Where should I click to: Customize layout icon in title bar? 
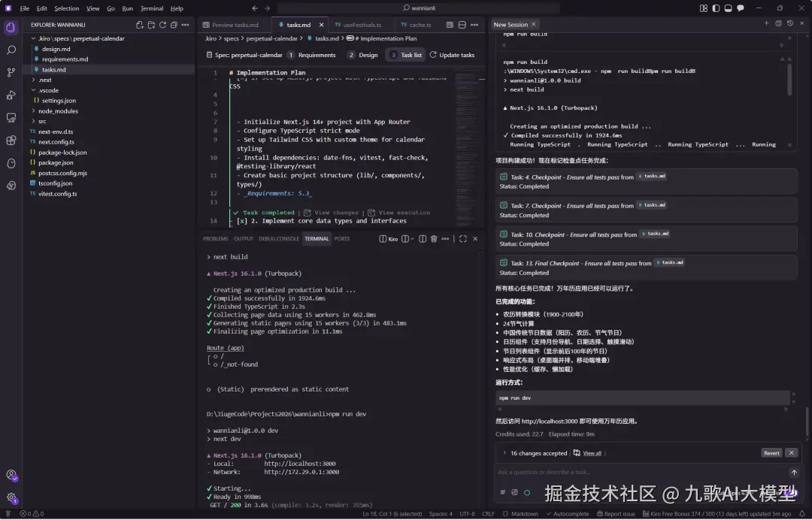click(x=703, y=8)
